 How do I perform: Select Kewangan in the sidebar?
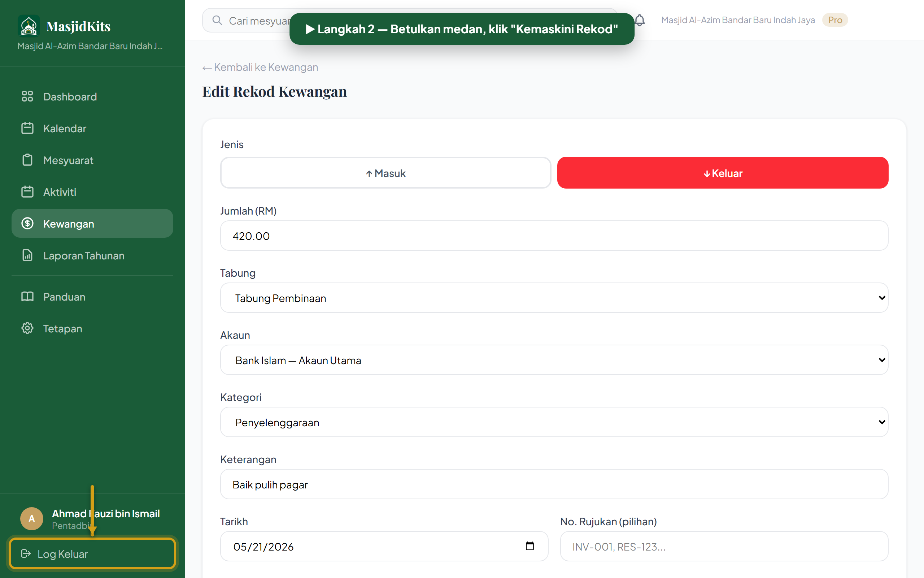coord(92,223)
